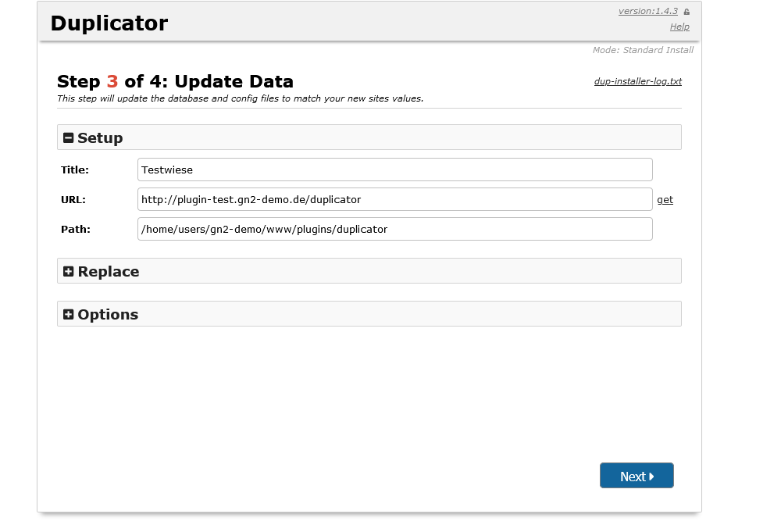
Task: Click the Duplicator title text
Action: 109,23
